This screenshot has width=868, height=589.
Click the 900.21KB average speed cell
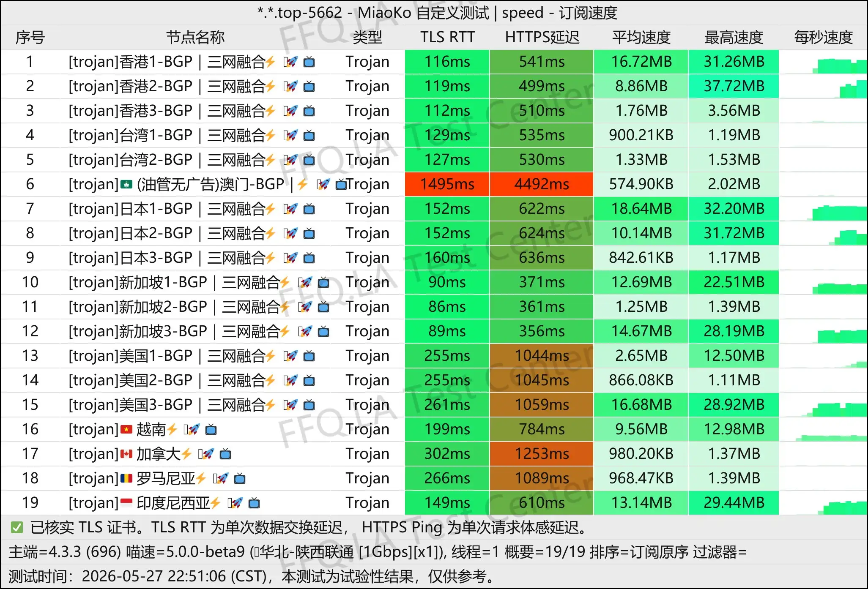click(x=641, y=135)
